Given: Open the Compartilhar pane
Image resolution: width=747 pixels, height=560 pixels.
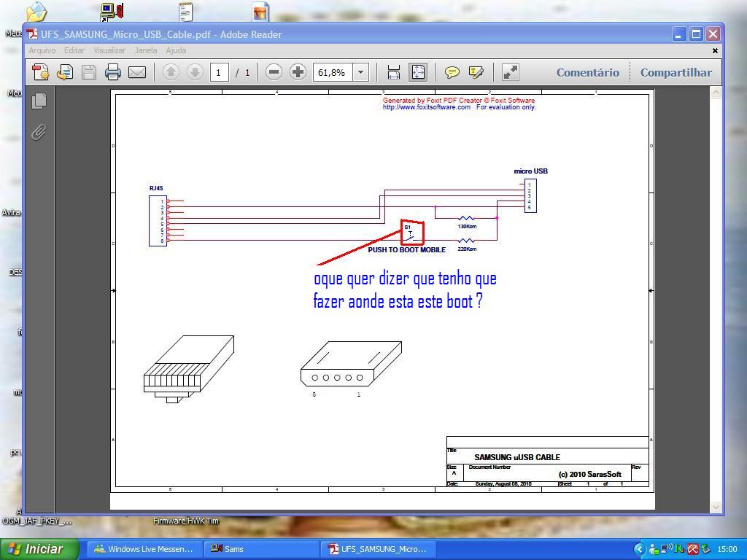Looking at the screenshot, I should pyautogui.click(x=676, y=72).
